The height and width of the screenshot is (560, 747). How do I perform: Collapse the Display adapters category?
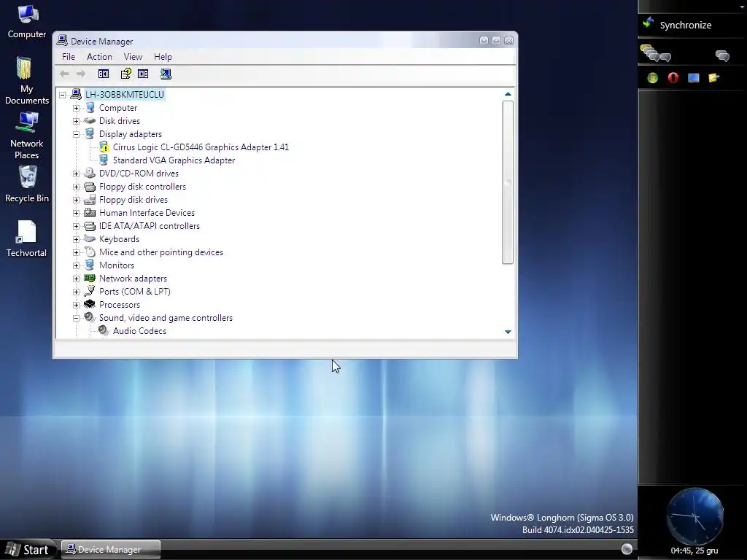coord(76,134)
